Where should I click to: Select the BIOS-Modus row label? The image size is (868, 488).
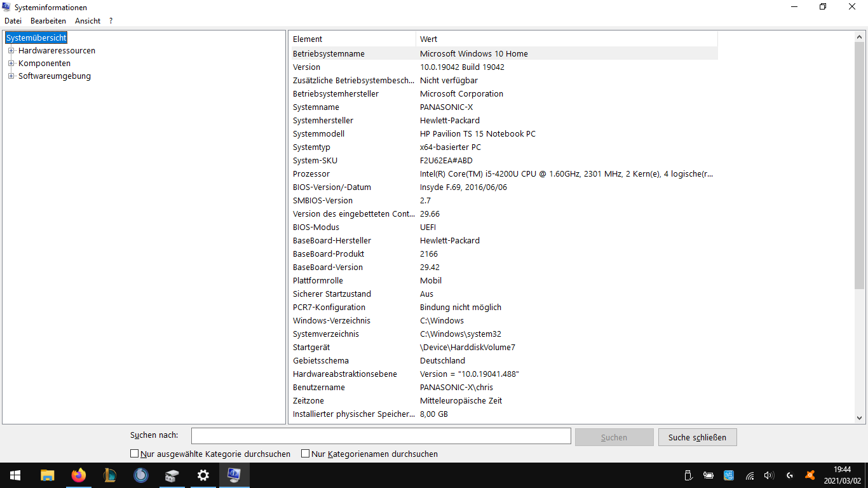point(316,227)
